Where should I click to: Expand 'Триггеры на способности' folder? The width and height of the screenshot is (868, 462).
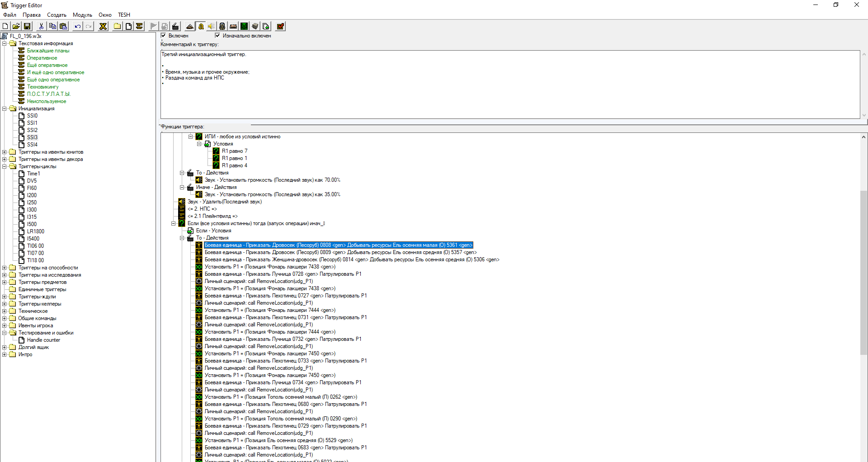click(5, 268)
